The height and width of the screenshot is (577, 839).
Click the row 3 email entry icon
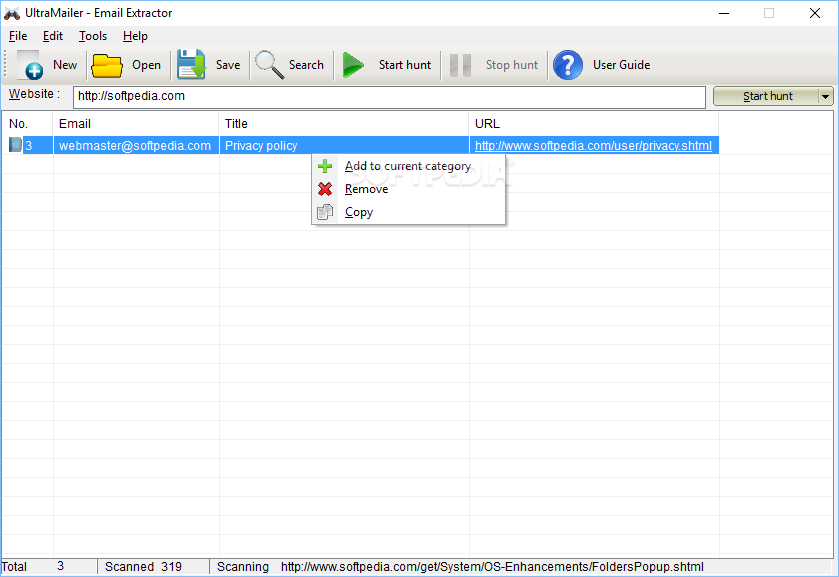[16, 145]
